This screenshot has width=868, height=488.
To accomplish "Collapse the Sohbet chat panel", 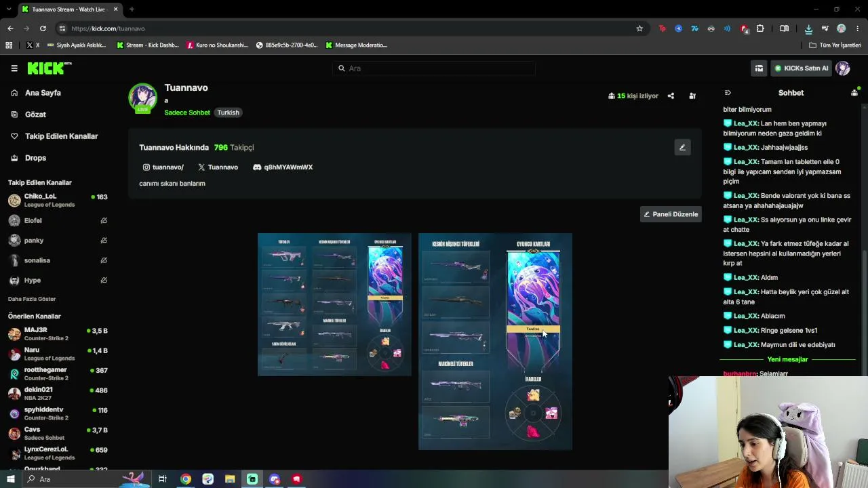I will (x=728, y=93).
